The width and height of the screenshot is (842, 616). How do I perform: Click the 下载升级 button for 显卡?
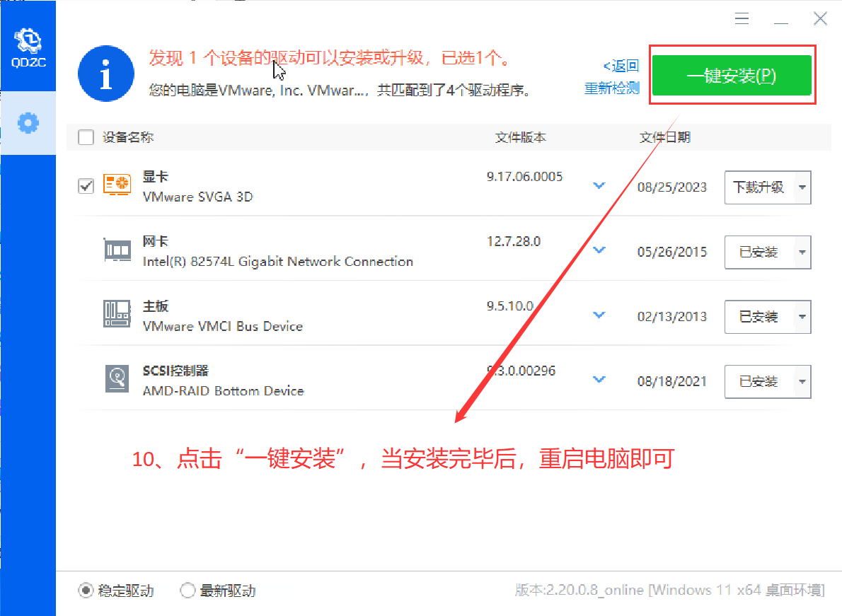(x=759, y=187)
